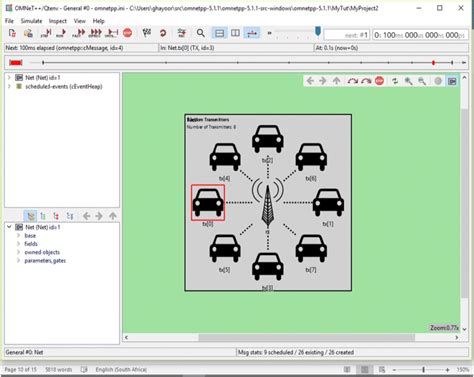
Task: Click the simulation time display field
Action: tap(420, 35)
